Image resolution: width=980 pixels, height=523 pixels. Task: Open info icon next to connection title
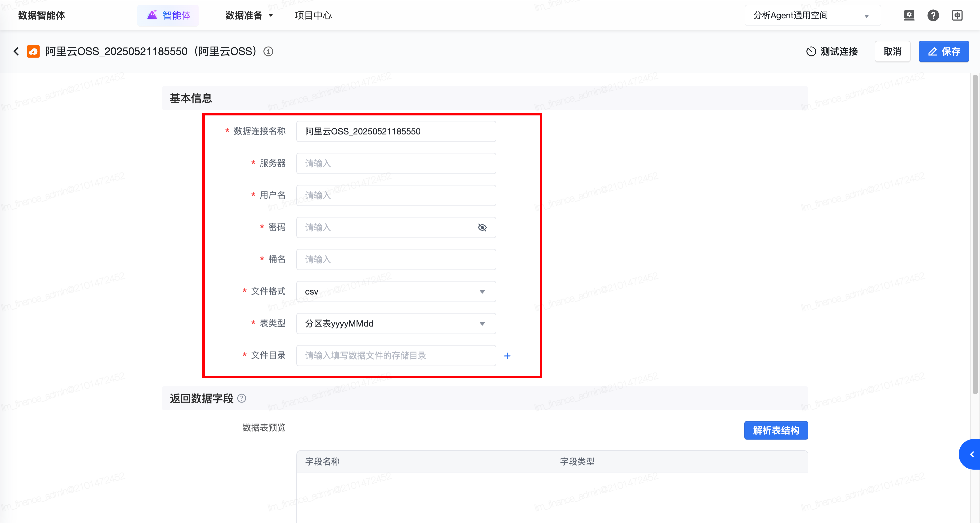[268, 51]
